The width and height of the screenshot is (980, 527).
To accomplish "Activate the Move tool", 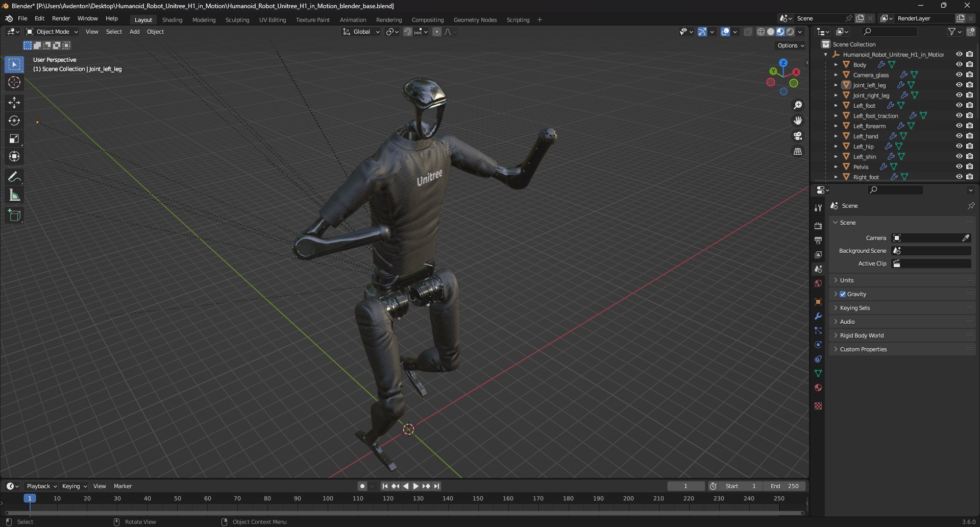I will click(14, 103).
